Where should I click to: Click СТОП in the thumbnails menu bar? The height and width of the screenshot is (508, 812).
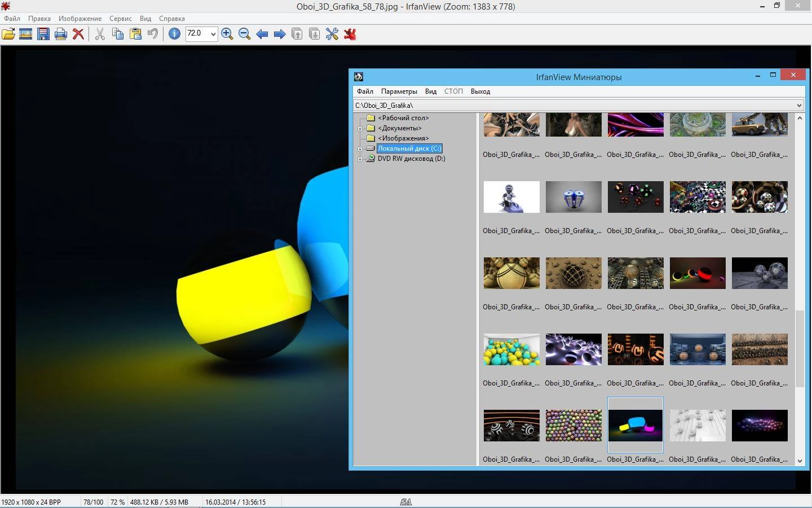pyautogui.click(x=453, y=91)
